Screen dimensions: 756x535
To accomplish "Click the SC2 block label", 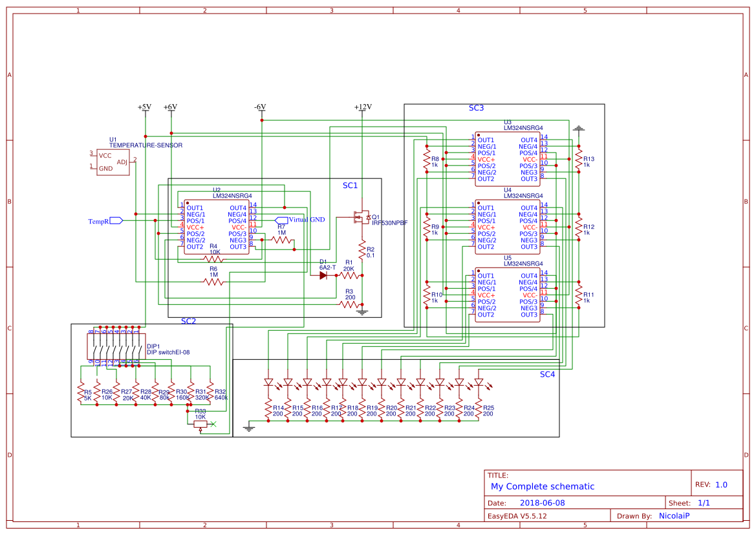I will pyautogui.click(x=189, y=321).
